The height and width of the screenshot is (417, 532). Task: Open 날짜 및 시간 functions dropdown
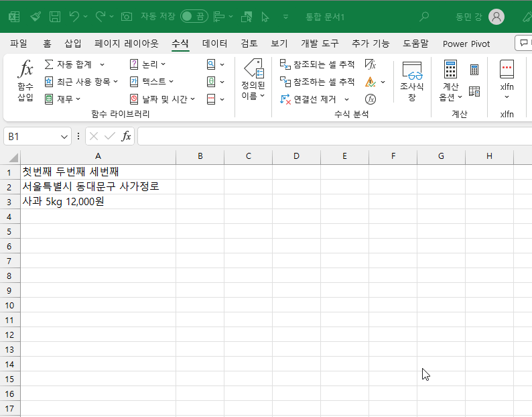click(x=163, y=99)
